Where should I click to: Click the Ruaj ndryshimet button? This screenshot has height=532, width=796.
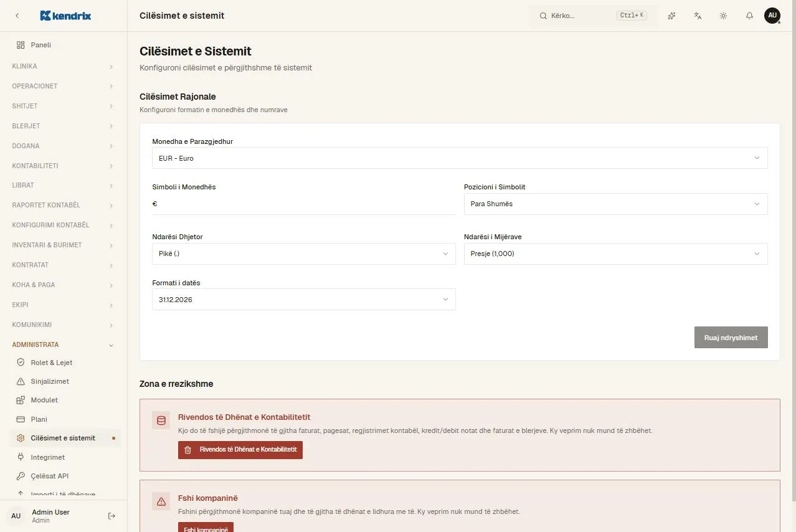(731, 338)
